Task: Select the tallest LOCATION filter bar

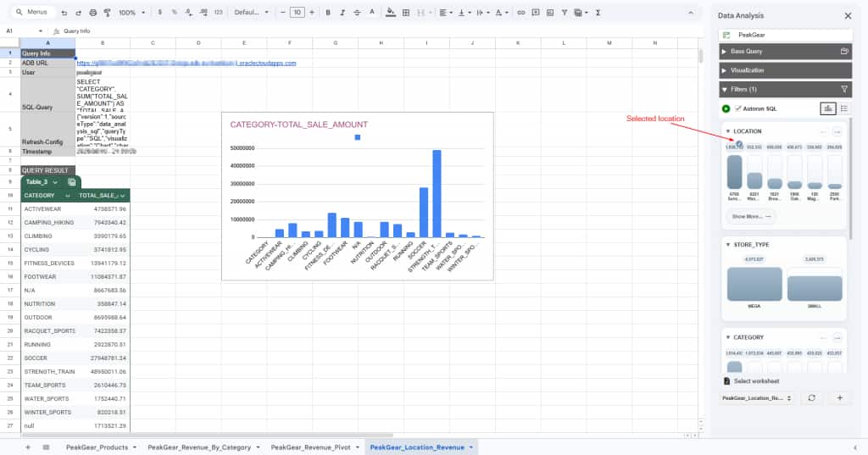Action: click(x=734, y=173)
